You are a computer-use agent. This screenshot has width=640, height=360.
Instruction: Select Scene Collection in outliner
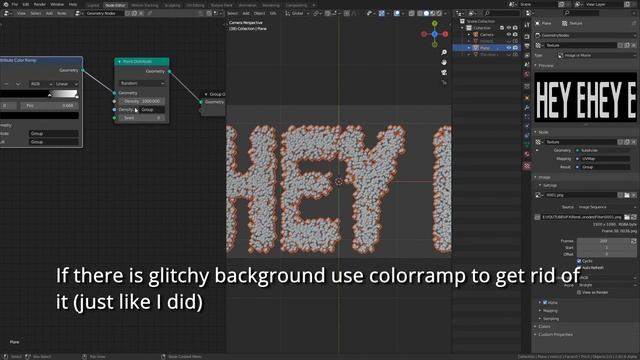pos(480,21)
